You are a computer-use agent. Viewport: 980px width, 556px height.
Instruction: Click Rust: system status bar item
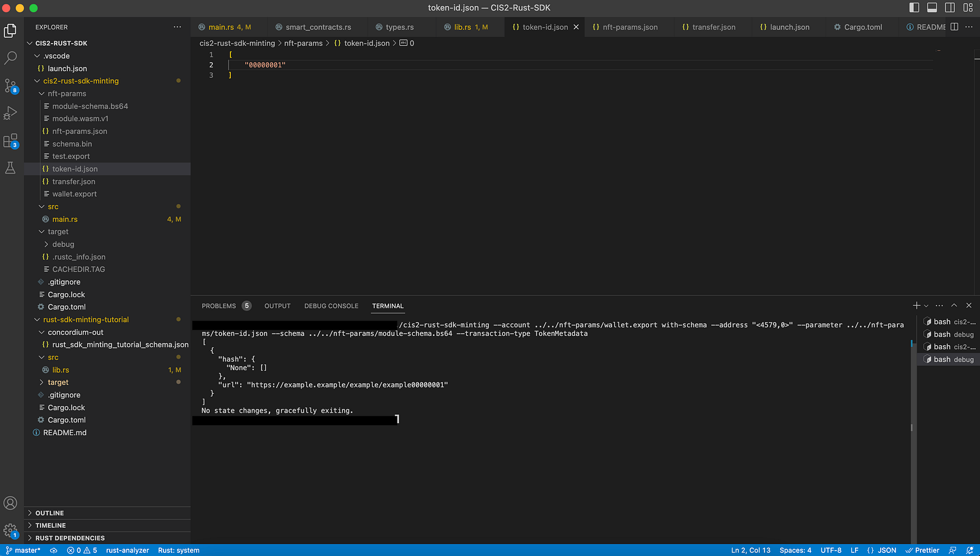click(179, 550)
